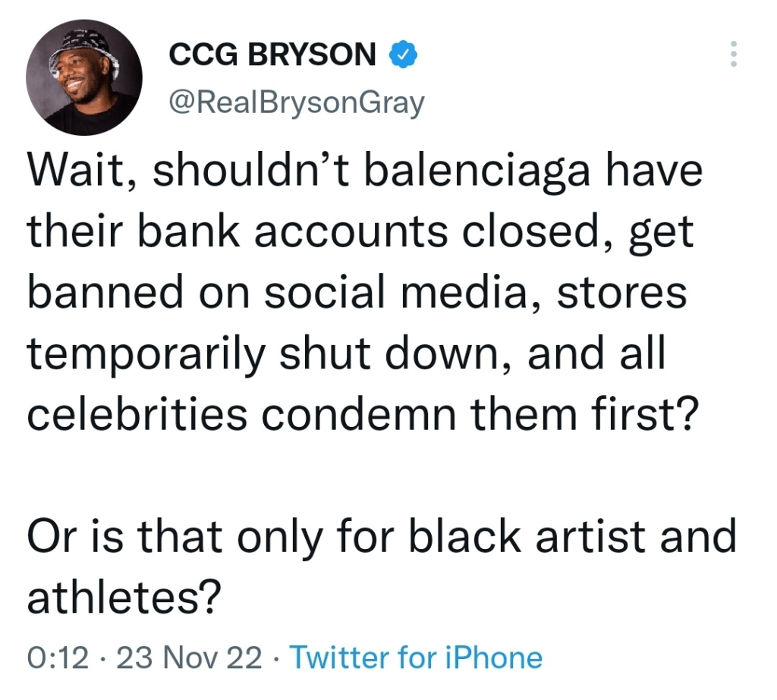Click the 23 Nov 22 date
The height and width of the screenshot is (700, 777).
[189, 658]
